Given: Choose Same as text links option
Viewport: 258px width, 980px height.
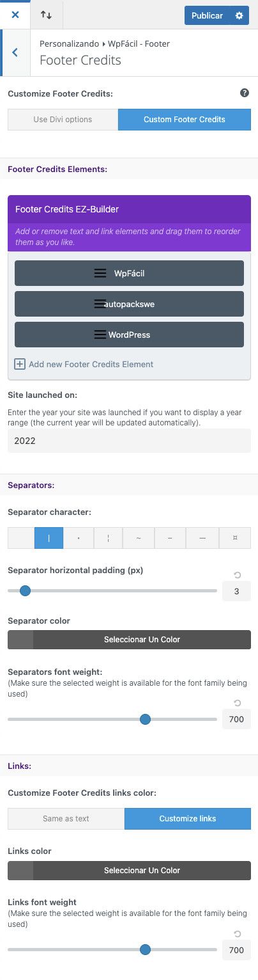Looking at the screenshot, I should [66, 819].
